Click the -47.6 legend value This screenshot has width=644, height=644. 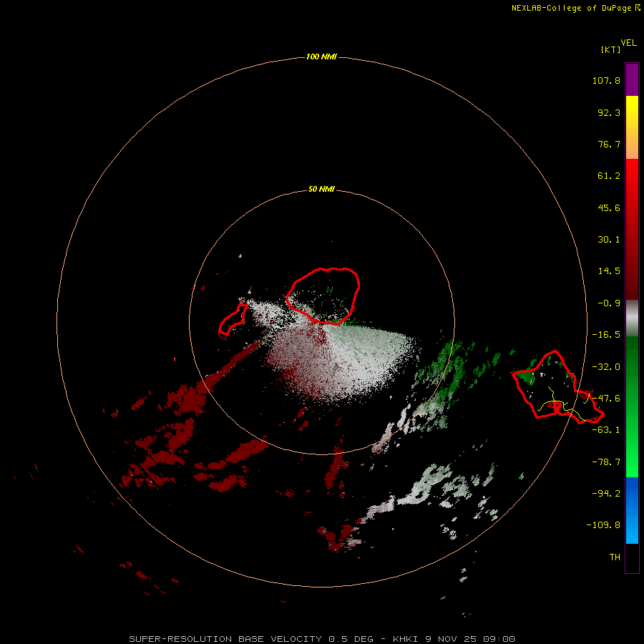[x=606, y=399]
